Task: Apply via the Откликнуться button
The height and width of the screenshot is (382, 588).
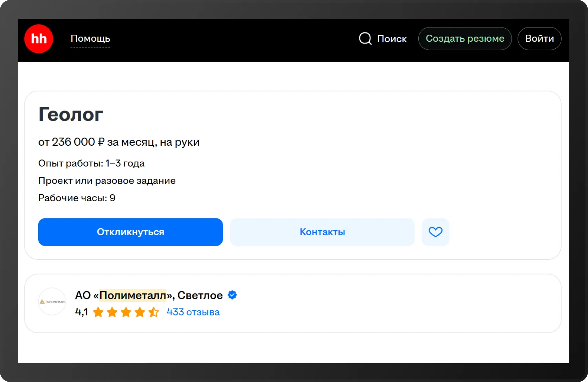Action: [x=130, y=232]
